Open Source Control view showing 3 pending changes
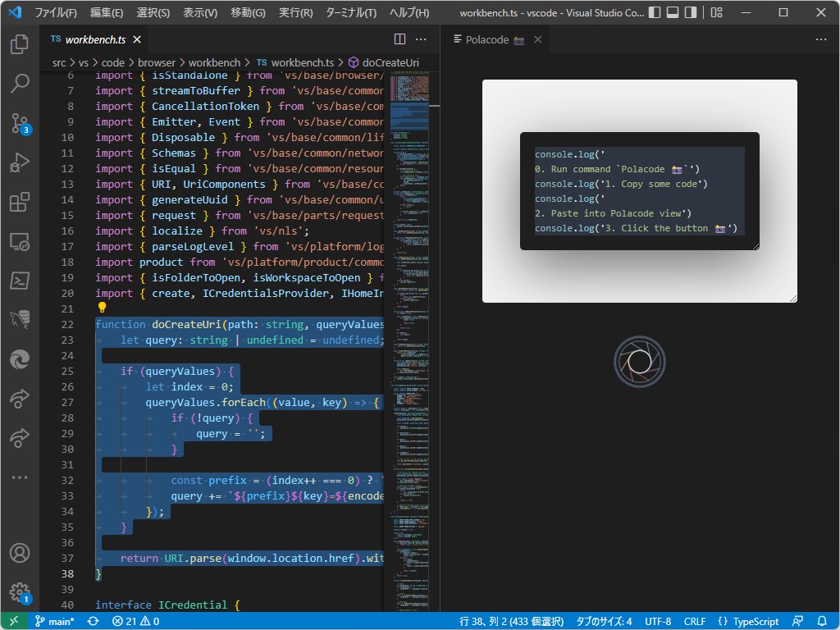Screen dimensions: 840x630 pos(19,123)
